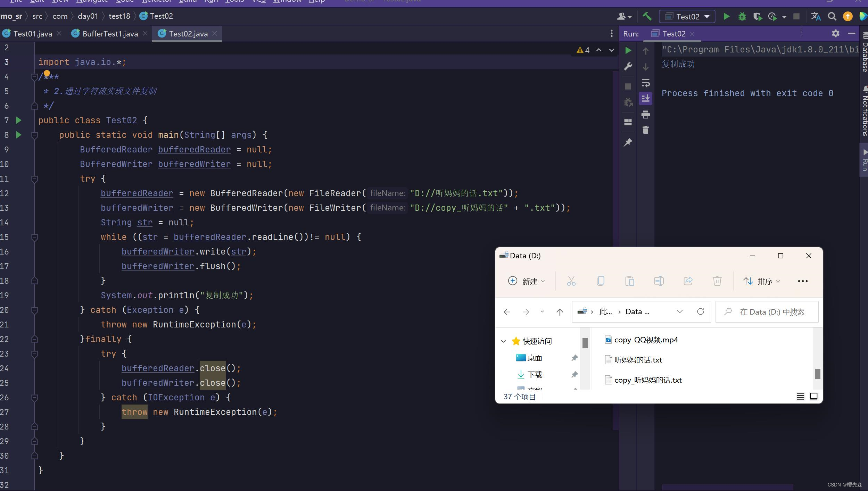The image size is (868, 491).
Task: Toggle scroll to end in console
Action: (x=646, y=99)
